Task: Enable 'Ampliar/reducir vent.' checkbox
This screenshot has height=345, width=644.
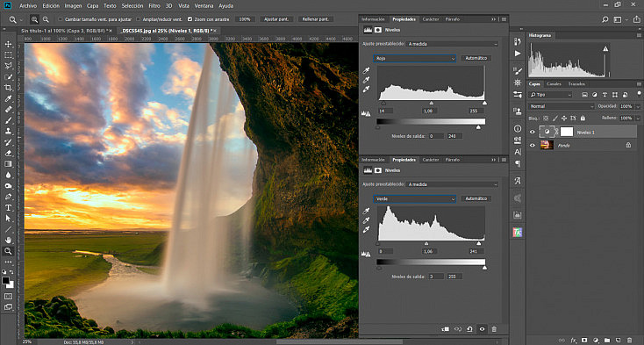Action: coord(138,19)
